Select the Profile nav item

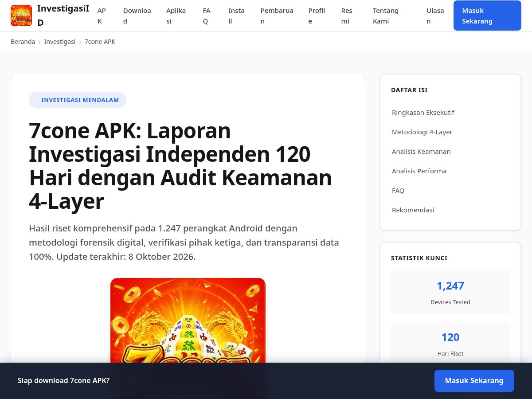(317, 16)
